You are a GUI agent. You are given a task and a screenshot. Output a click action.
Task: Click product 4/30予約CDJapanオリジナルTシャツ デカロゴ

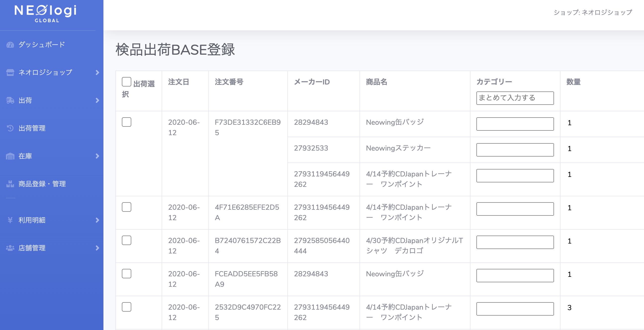point(414,246)
